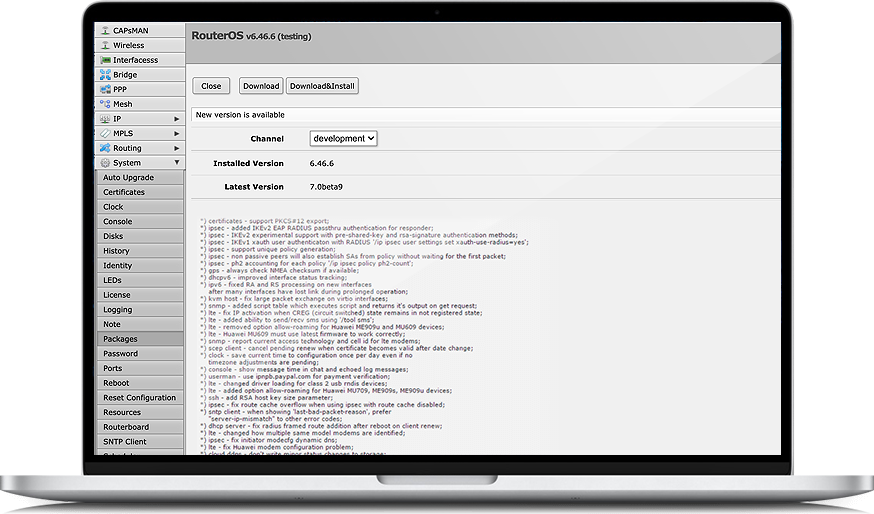Click the Download button
The image size is (874, 514).
[x=261, y=86]
